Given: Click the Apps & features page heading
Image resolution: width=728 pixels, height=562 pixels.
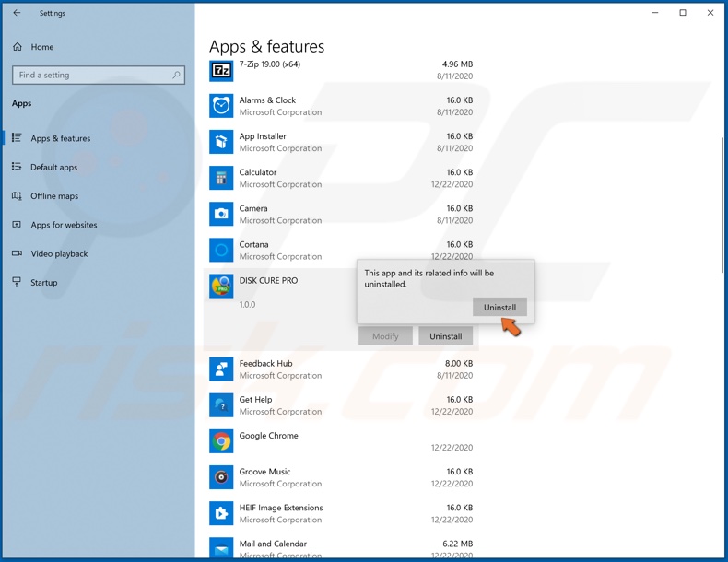Looking at the screenshot, I should click(x=266, y=46).
